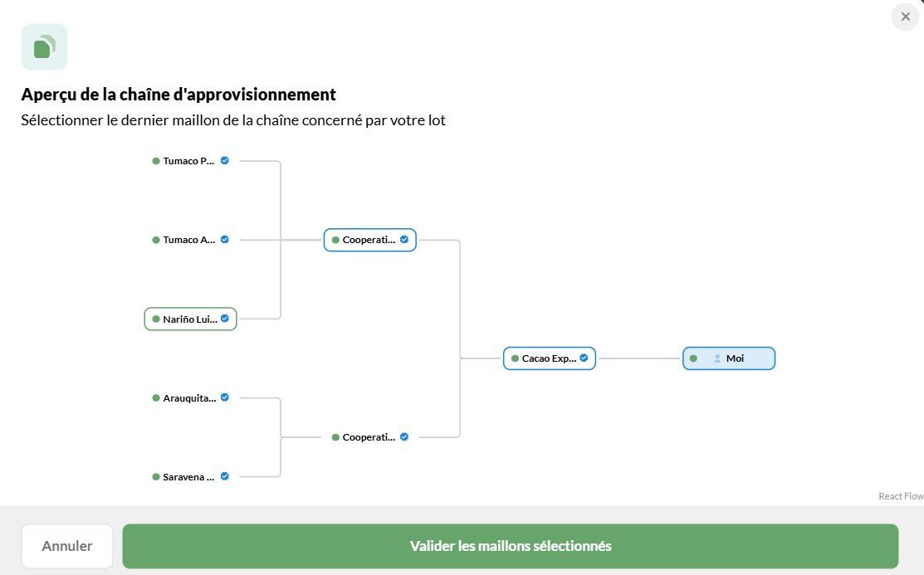Click verified badge on Tumaco P... node
This screenshot has width=924, height=575.
click(224, 160)
